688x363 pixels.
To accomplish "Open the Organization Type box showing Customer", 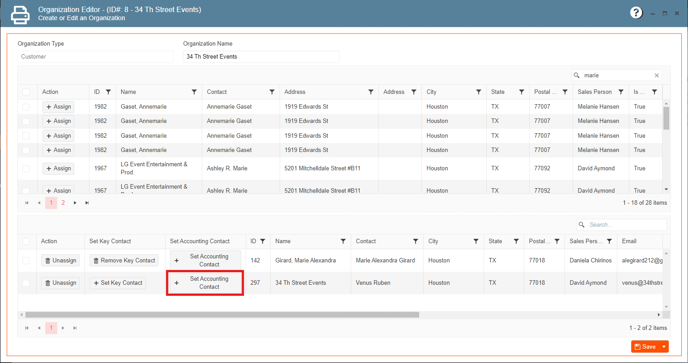I will [x=96, y=57].
